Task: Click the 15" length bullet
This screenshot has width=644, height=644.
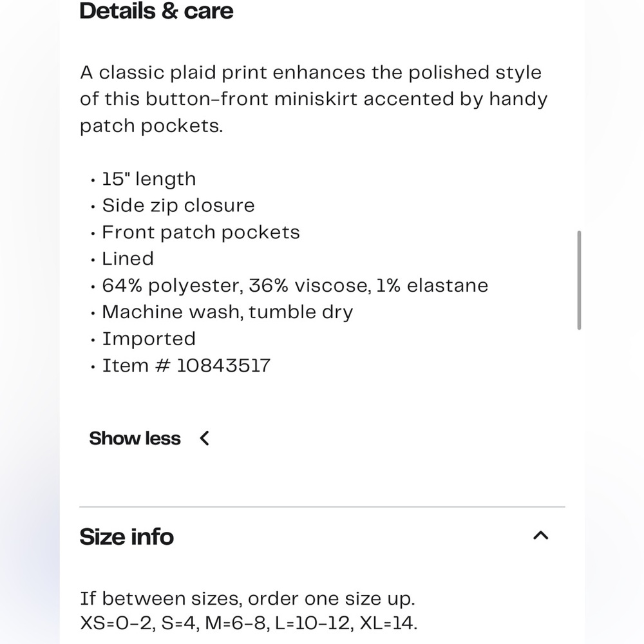Action: (x=149, y=179)
